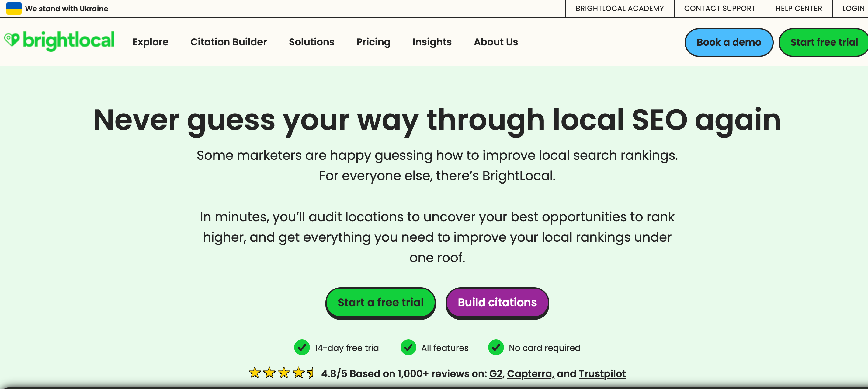The width and height of the screenshot is (868, 389).
Task: Click the Build citations button
Action: click(497, 302)
